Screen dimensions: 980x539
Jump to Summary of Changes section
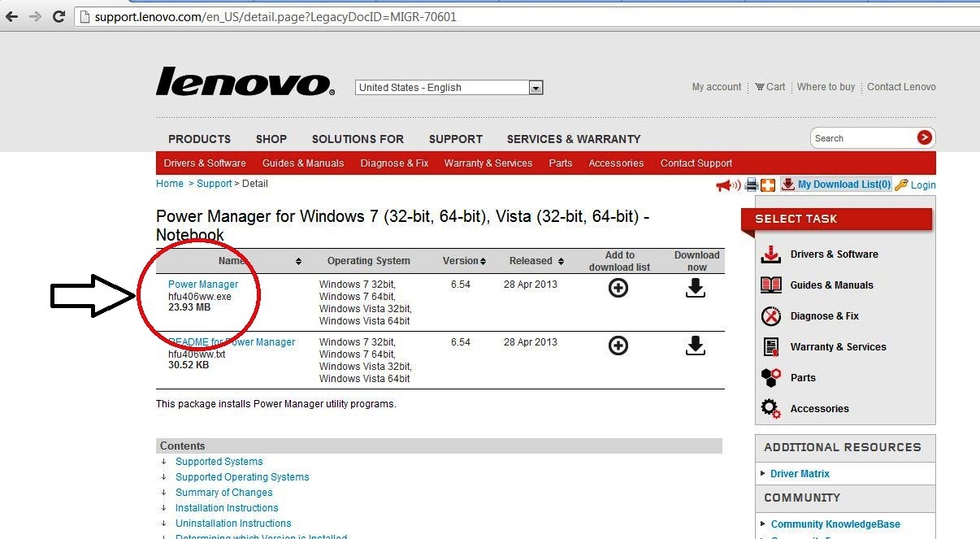[224, 493]
